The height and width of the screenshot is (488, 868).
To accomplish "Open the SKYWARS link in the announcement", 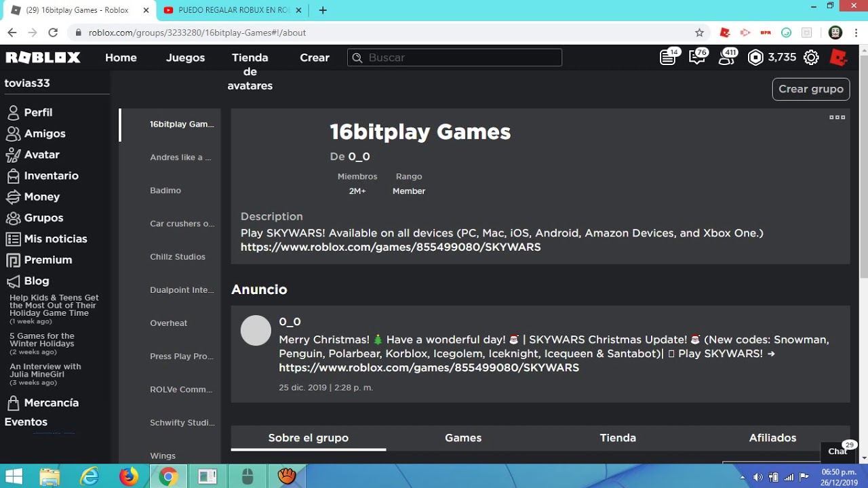I will 429,368.
